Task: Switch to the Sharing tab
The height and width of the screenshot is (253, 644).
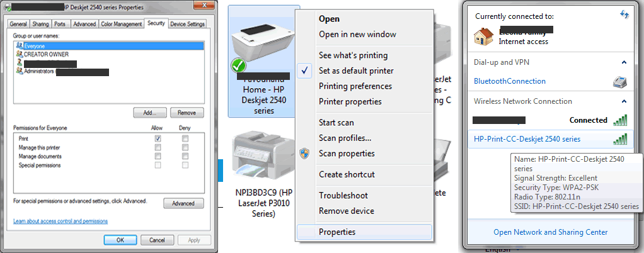Action: 41,24
